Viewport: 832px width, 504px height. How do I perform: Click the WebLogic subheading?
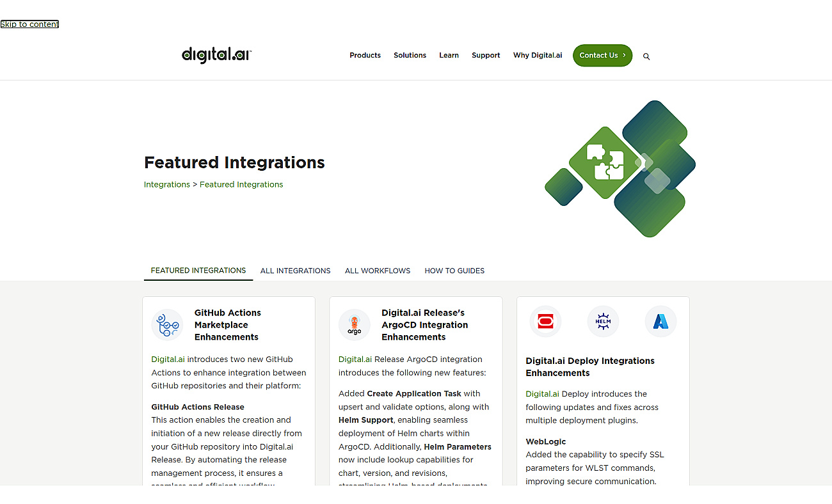tap(546, 441)
